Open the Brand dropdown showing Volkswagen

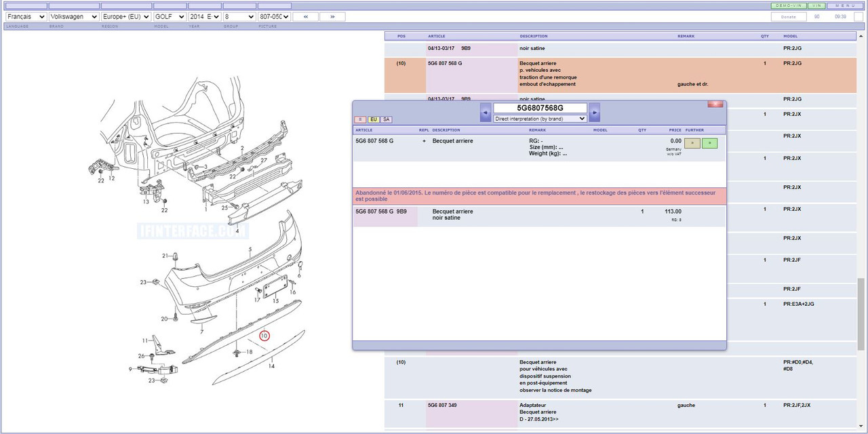pos(74,16)
